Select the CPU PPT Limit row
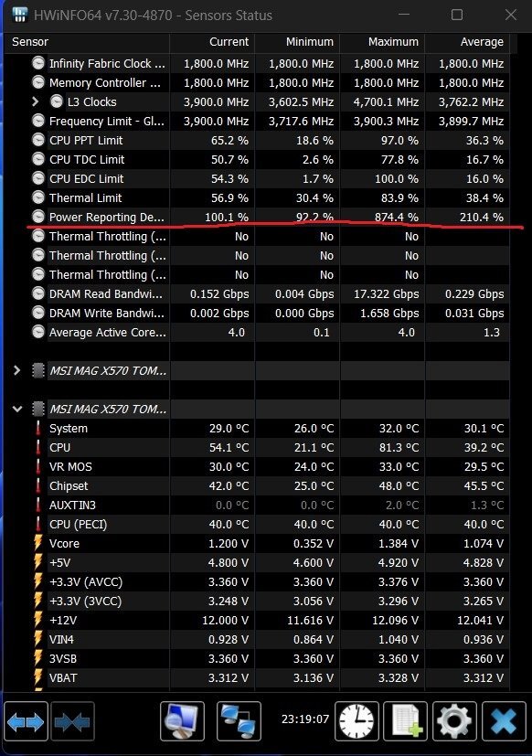This screenshot has width=532, height=756. 257,140
